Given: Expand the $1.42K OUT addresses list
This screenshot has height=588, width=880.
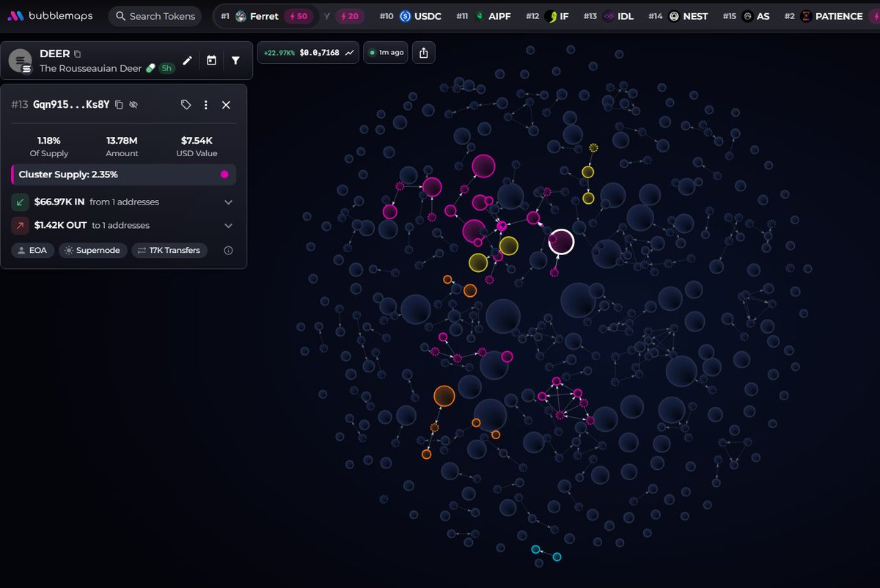Looking at the screenshot, I should [x=228, y=226].
